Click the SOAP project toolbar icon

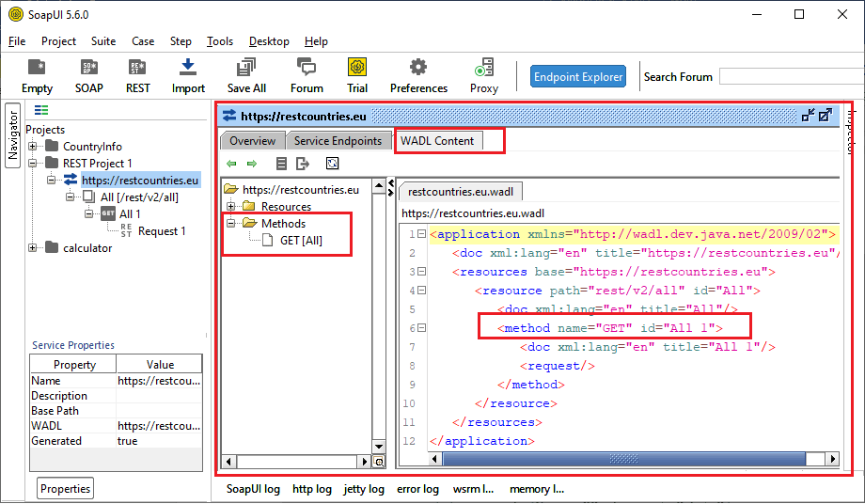tap(88, 68)
